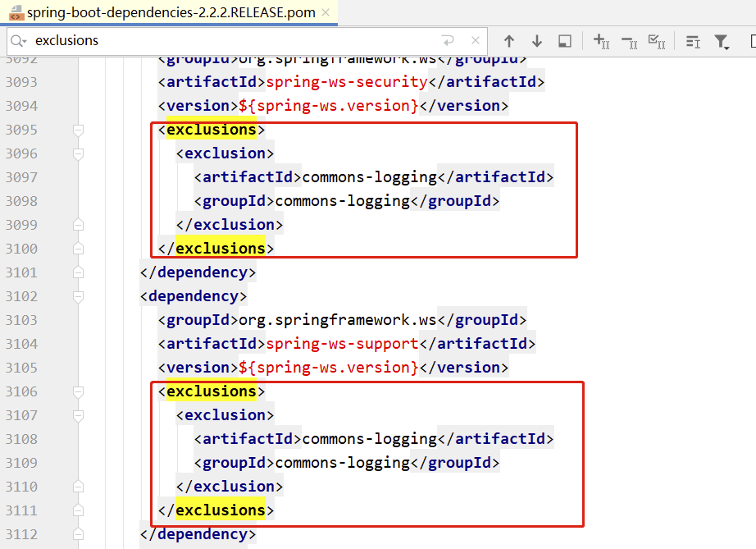The width and height of the screenshot is (756, 549).
Task: Insert new line in search field
Action: click(x=448, y=41)
